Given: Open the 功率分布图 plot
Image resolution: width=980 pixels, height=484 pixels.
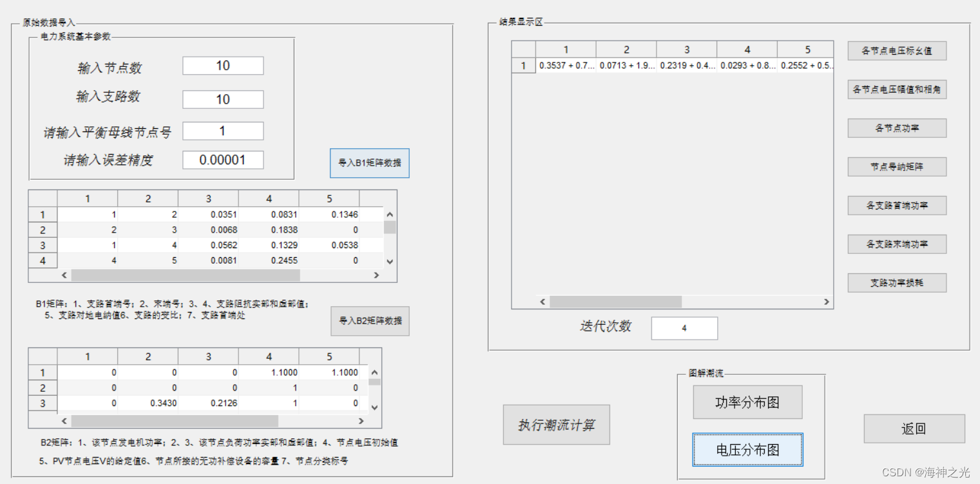Looking at the screenshot, I should pyautogui.click(x=747, y=402).
